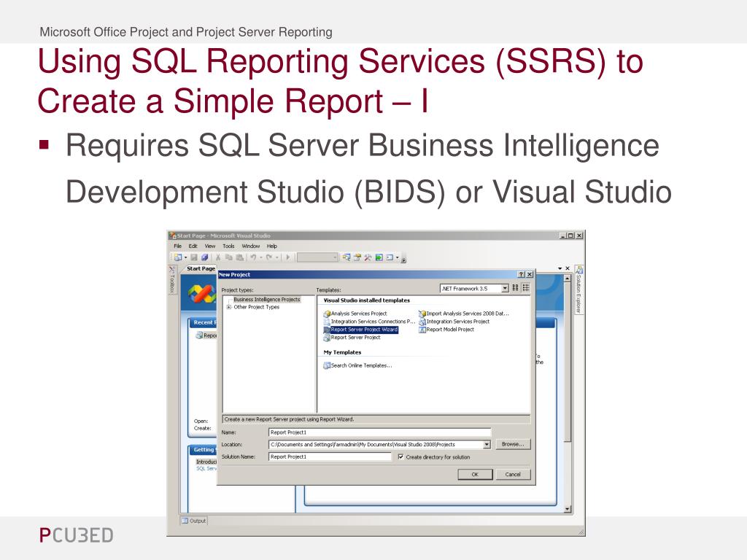Click Search Online Templates item

click(357, 366)
